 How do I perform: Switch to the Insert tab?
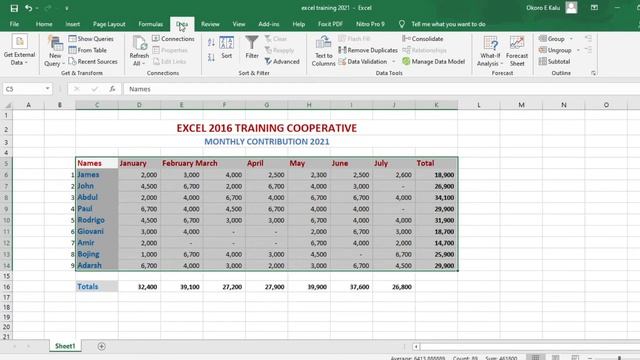[73, 24]
